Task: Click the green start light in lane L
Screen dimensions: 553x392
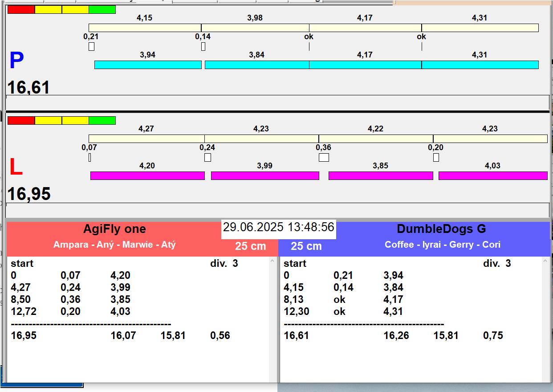Action: (102, 120)
